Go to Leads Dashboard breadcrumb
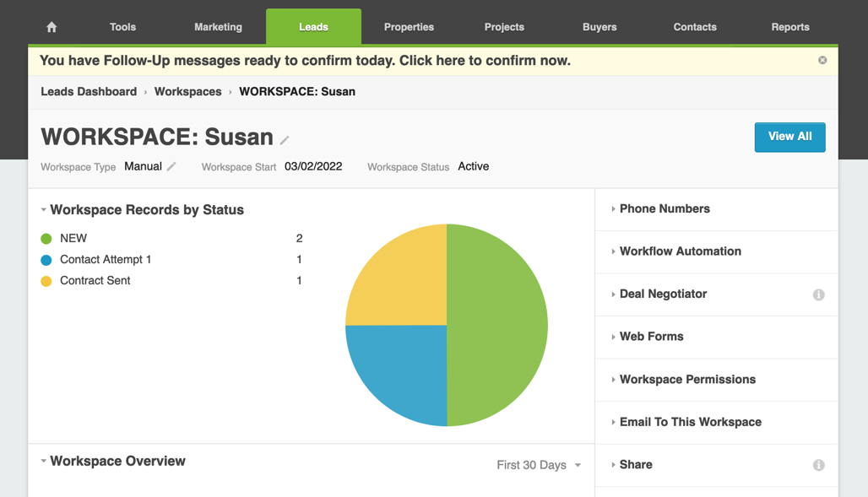This screenshot has width=868, height=497. pos(89,91)
